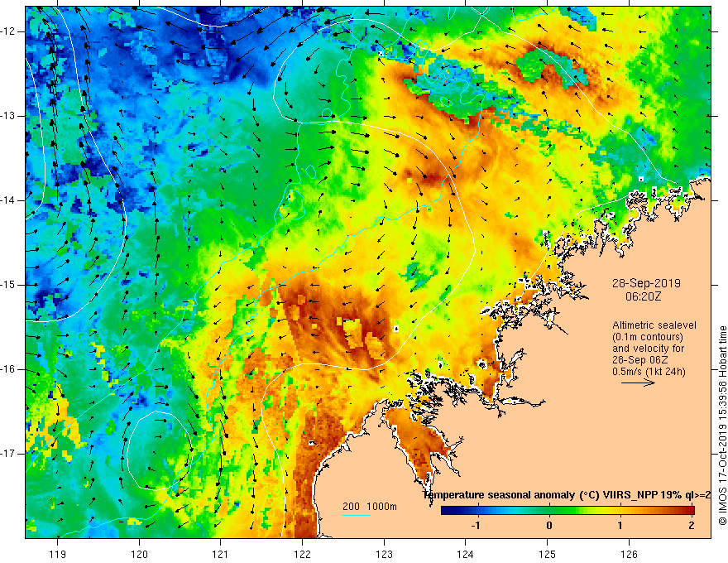This screenshot has width=728, height=563.
Task: Click the 'and velocity for' legend line
Action: (648, 349)
